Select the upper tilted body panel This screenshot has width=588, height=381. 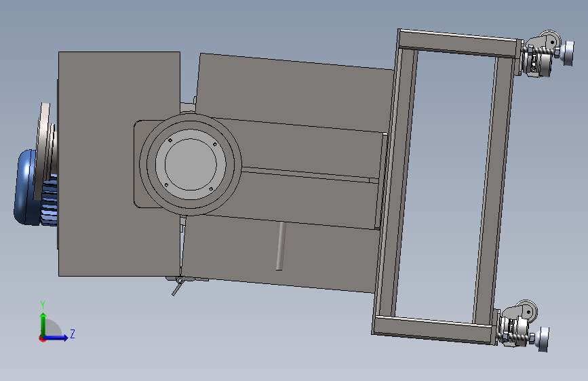(x=296, y=92)
